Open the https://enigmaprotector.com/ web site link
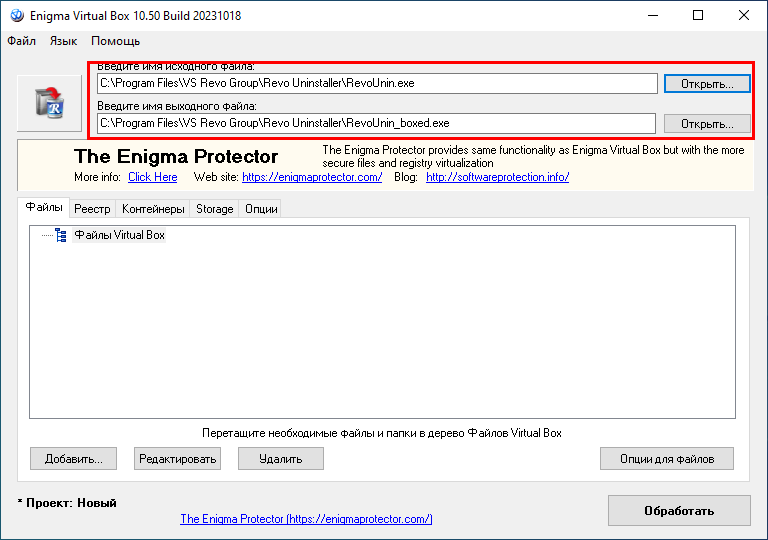 [x=312, y=177]
